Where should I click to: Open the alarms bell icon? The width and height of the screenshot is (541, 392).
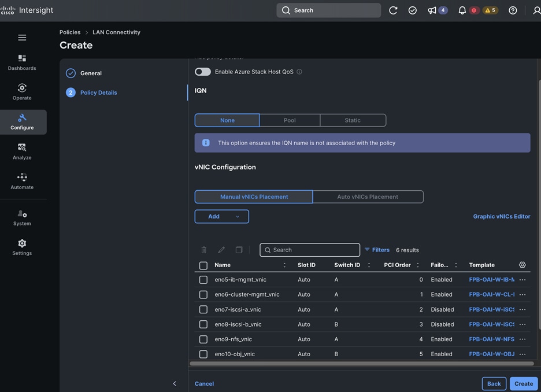[x=462, y=10]
